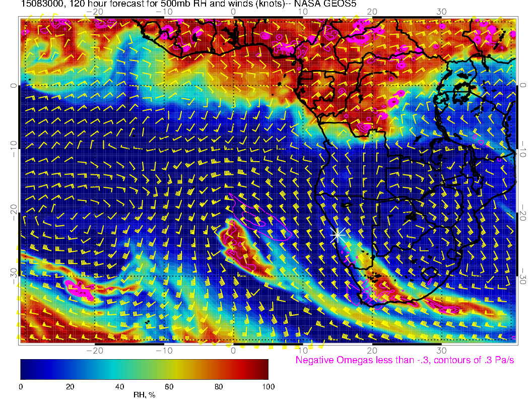Viewport: 532px width, 411px height.
Task: Click the white asterisk marker on the map
Action: click(338, 235)
